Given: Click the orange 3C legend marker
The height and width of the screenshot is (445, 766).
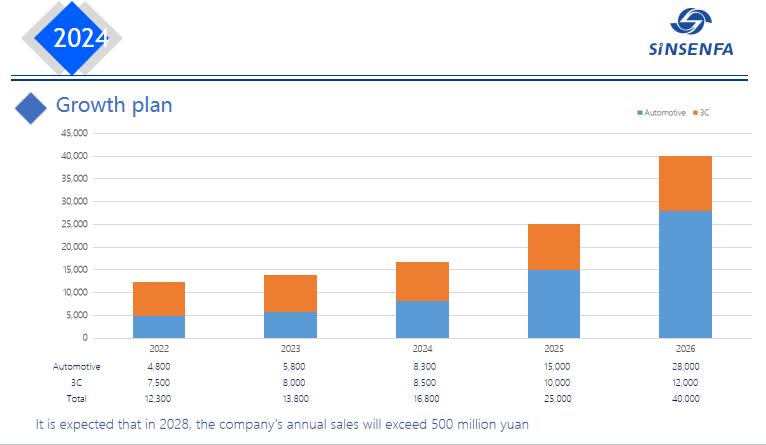Looking at the screenshot, I should coord(694,113).
